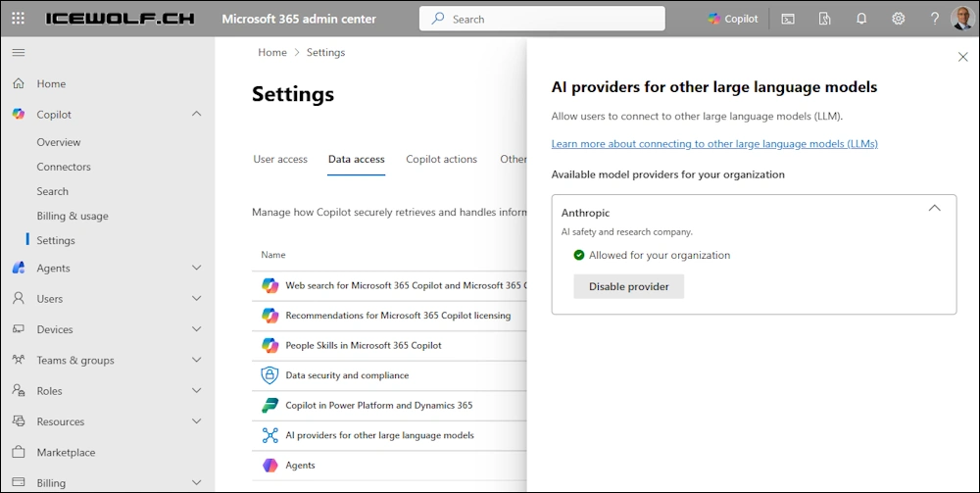Click the help question mark icon
The width and height of the screenshot is (980, 493).
coord(934,19)
